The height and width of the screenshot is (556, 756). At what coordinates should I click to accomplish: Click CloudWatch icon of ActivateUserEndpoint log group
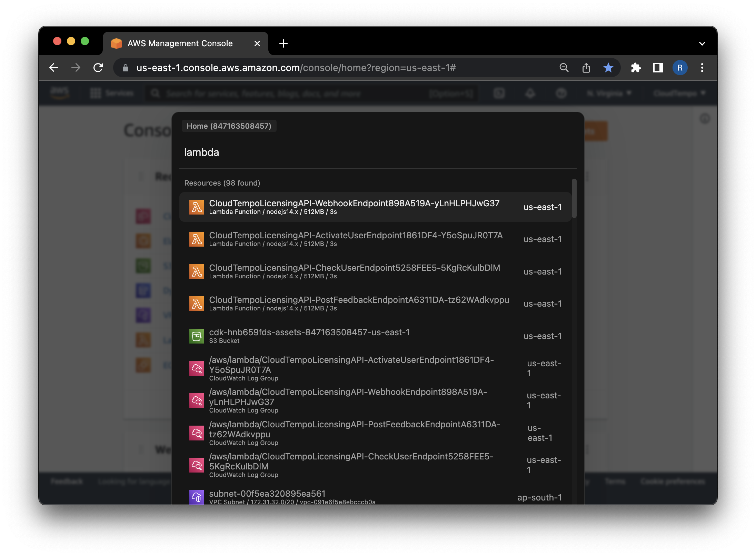click(x=197, y=368)
